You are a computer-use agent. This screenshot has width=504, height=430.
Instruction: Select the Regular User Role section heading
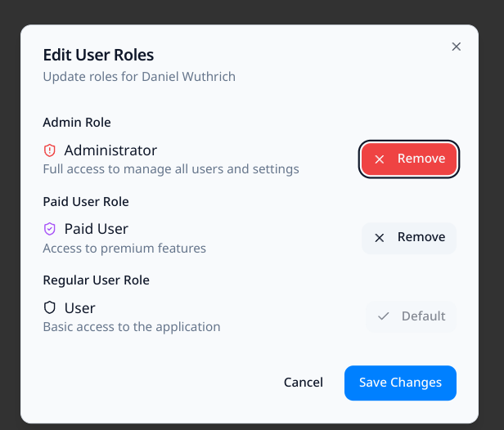click(96, 280)
